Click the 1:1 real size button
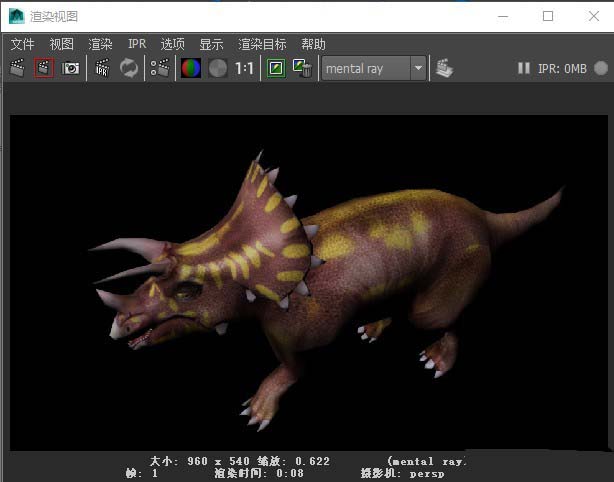 [245, 69]
